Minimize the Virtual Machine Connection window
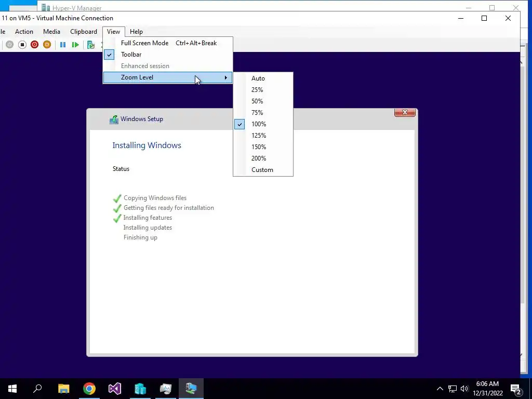 pos(461,18)
